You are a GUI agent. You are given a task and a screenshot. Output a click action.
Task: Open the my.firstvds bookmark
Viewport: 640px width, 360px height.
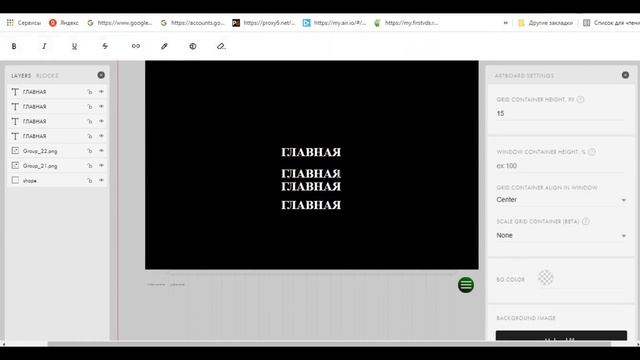407,23
